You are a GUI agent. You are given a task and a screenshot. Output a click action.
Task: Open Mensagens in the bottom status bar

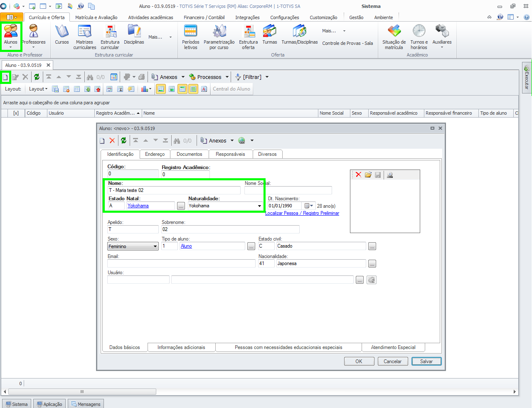click(86, 404)
